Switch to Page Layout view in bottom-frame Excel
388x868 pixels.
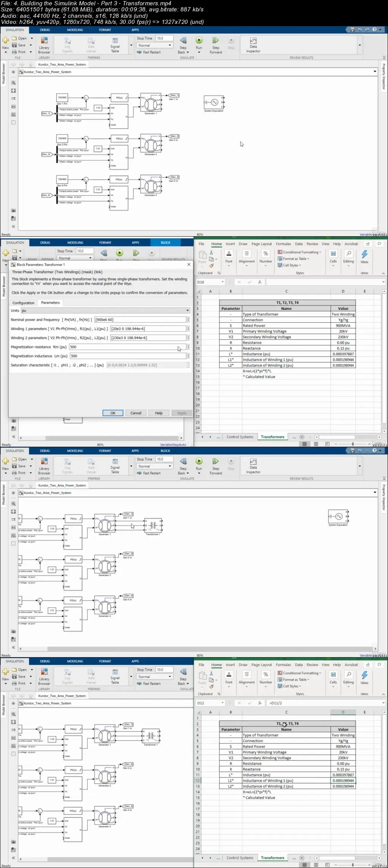pos(316,865)
